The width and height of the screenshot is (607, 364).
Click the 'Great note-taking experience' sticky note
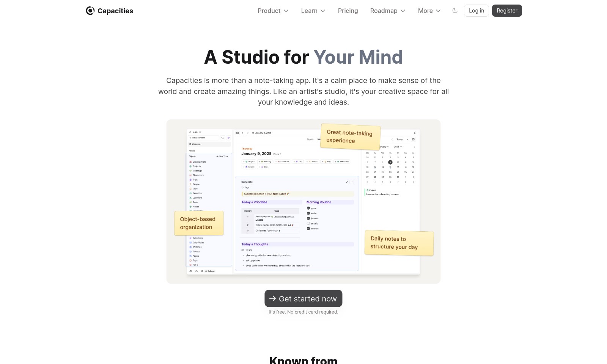(350, 136)
